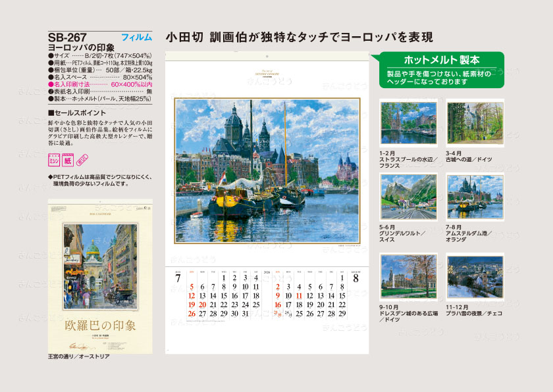Click the 梱包単位 50部 spec line
This screenshot has width=553, height=392.
pos(100,70)
